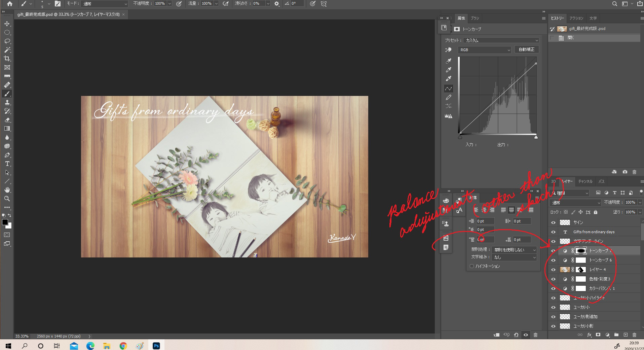Delete layer with the Layers trash icon

(635, 335)
